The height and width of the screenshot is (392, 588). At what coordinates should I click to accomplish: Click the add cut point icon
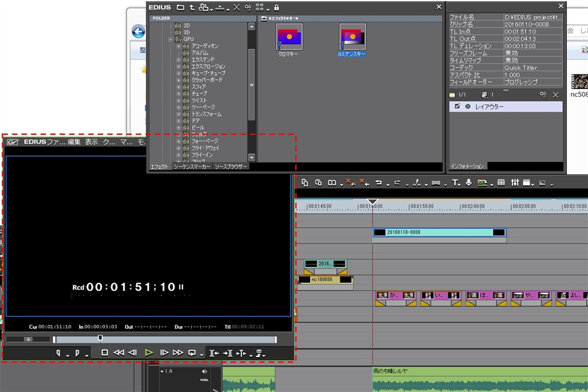click(x=416, y=183)
